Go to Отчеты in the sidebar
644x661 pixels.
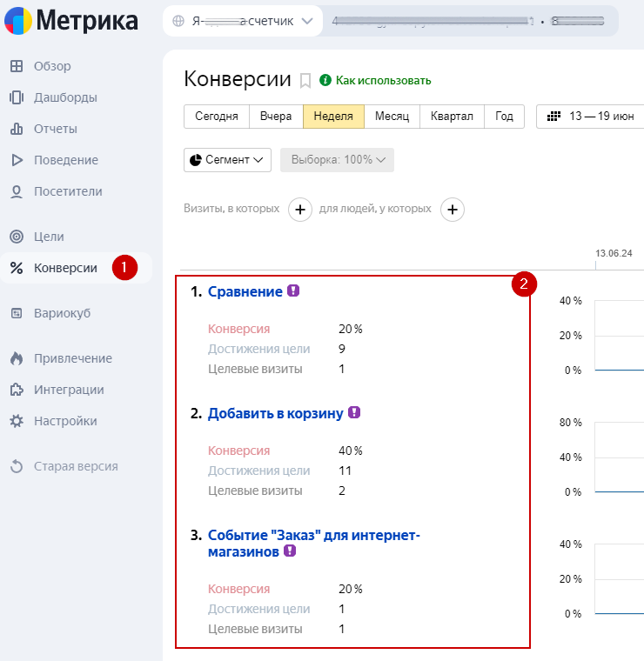[x=55, y=129]
